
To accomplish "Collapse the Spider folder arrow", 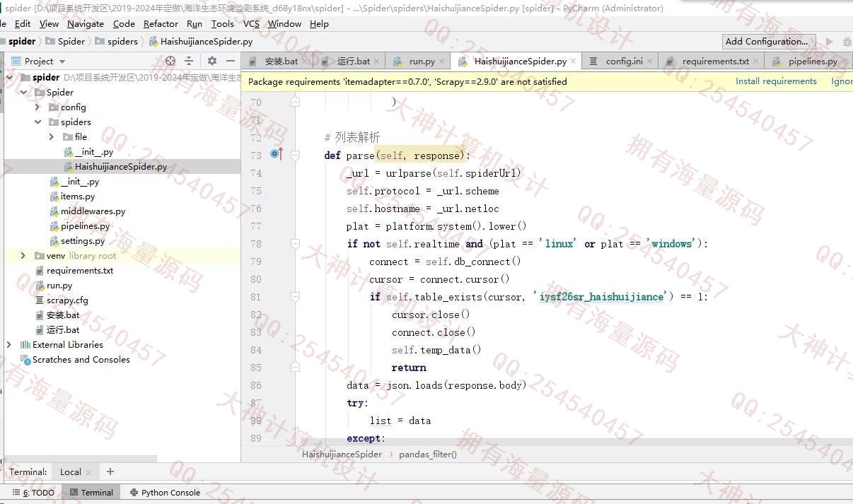I will coord(23,92).
